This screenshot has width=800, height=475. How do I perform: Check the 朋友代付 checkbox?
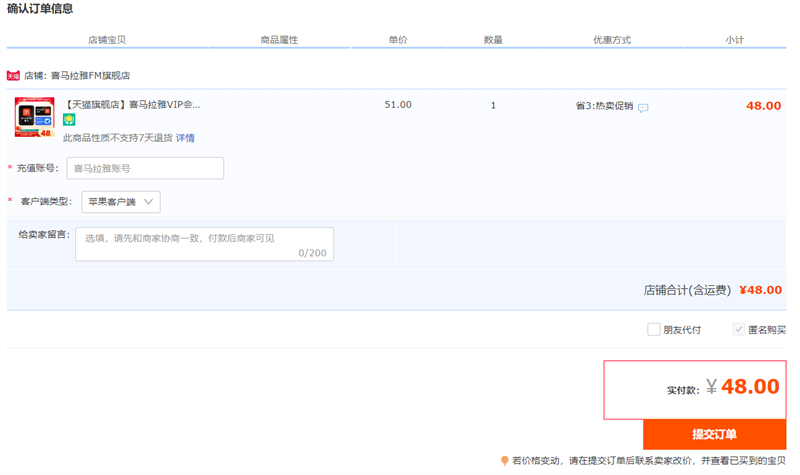point(654,329)
